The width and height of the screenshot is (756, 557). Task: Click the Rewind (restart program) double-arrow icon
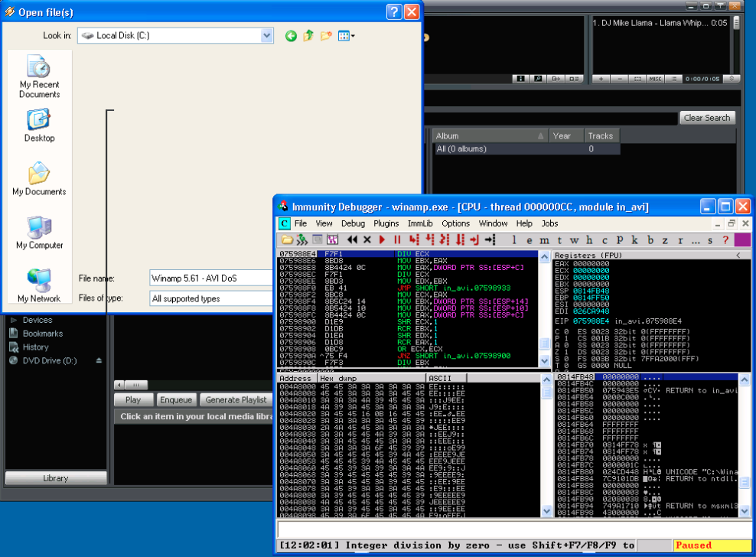(x=353, y=239)
